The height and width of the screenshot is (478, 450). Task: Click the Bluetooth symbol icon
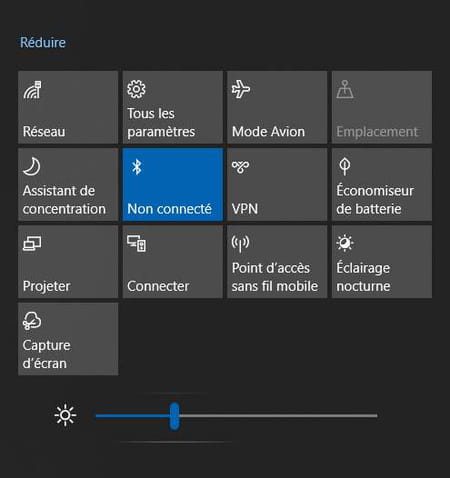pos(136,167)
